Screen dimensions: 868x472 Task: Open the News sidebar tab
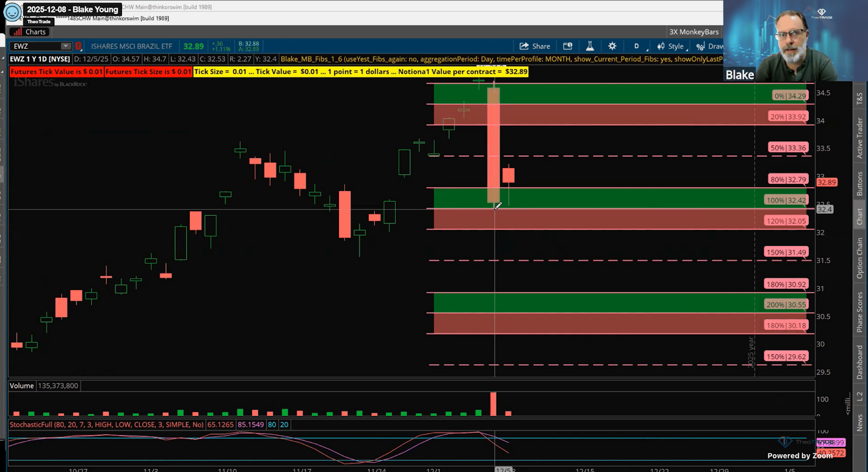pos(859,423)
